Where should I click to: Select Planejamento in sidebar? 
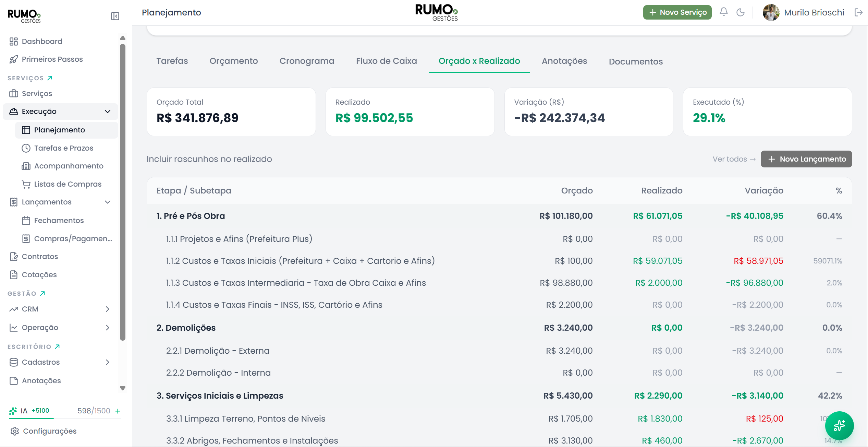[x=66, y=130]
